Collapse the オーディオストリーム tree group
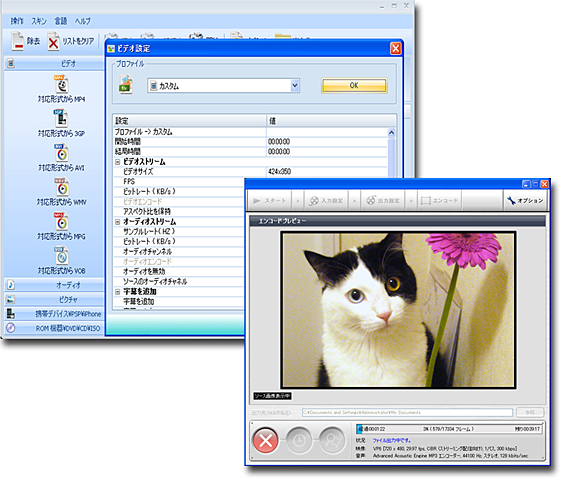 click(x=117, y=222)
